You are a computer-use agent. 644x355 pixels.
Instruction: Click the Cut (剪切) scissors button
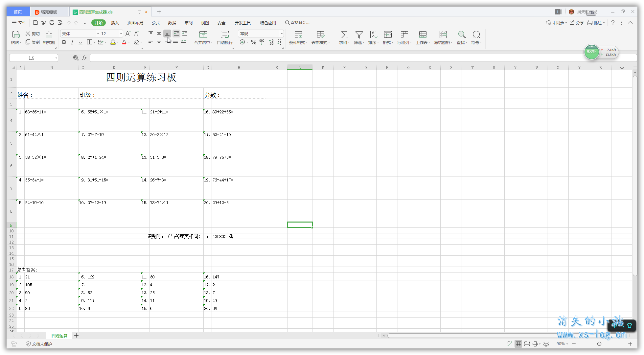pyautogui.click(x=33, y=34)
